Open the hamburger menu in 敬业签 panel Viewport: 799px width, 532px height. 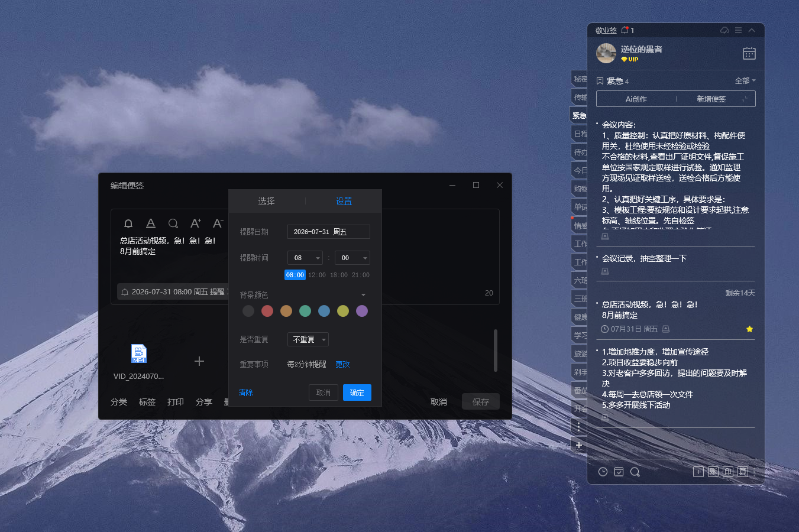click(x=738, y=30)
